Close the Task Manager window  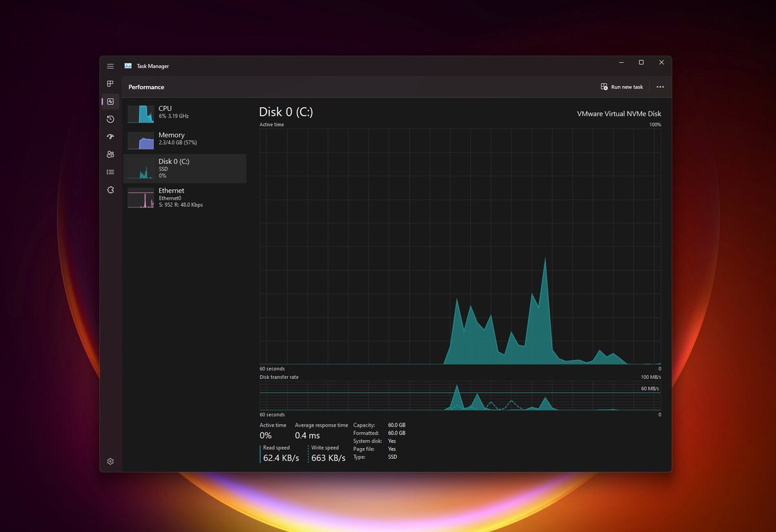[x=662, y=63]
